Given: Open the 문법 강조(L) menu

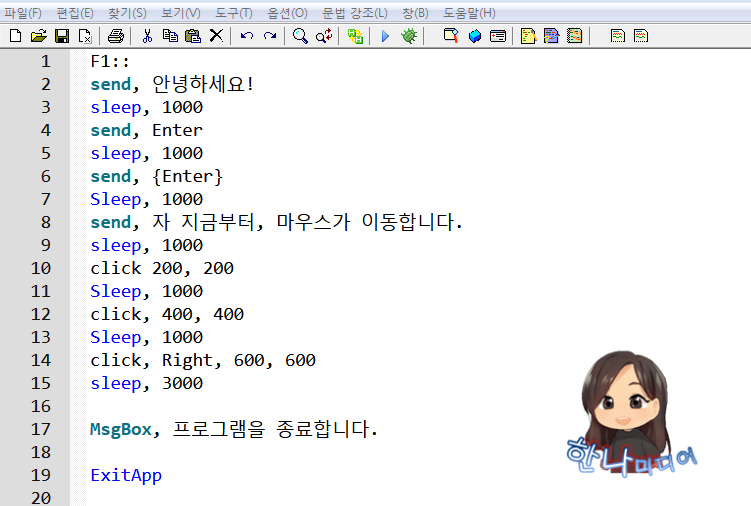Looking at the screenshot, I should click(354, 13).
